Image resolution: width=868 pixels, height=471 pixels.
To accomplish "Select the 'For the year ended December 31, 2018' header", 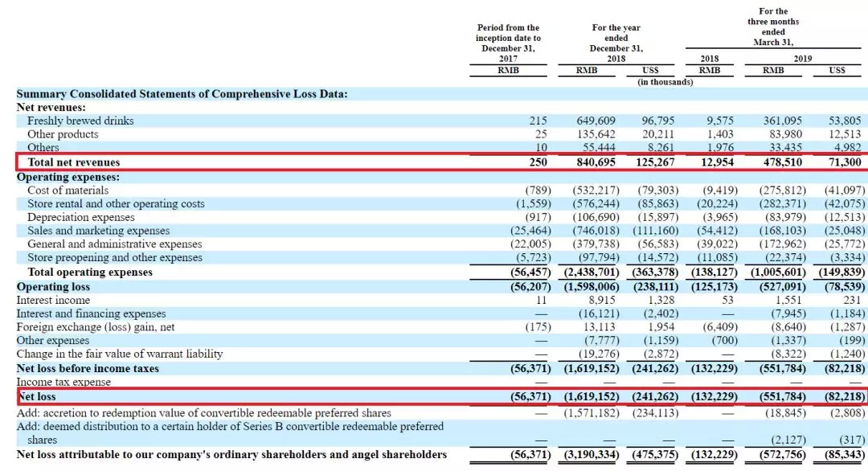I will click(x=616, y=43).
